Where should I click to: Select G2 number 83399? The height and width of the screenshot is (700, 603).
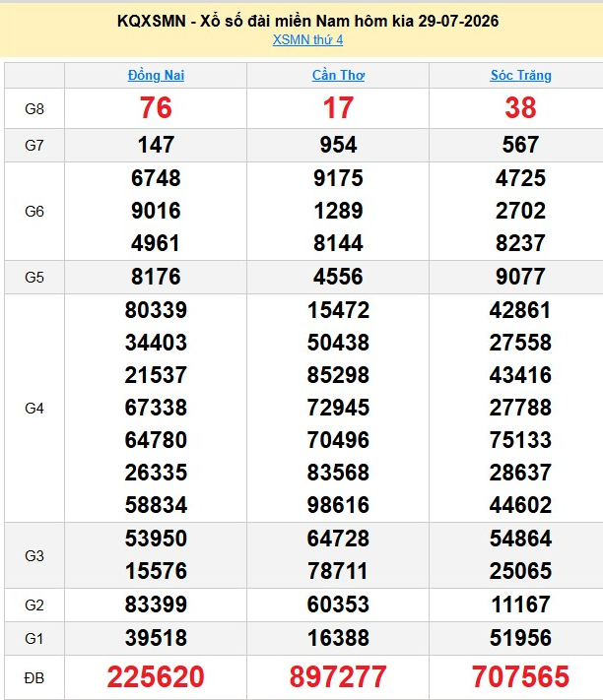156,605
